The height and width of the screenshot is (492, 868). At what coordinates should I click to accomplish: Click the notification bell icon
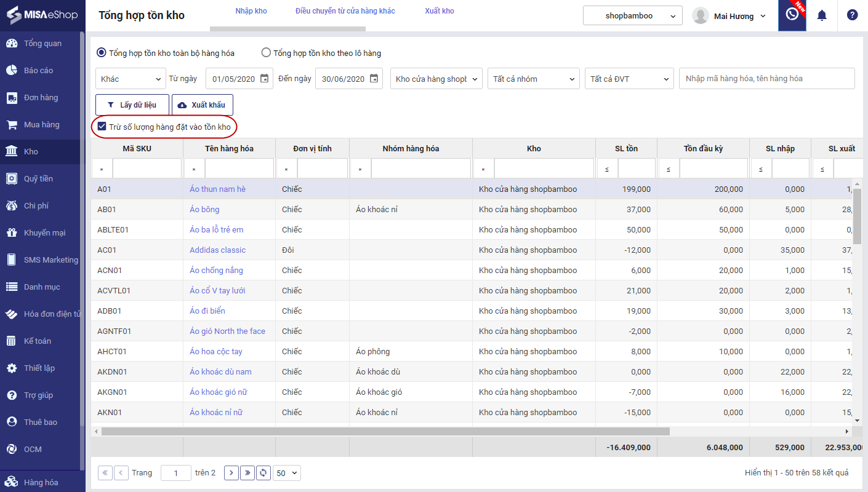coord(821,15)
